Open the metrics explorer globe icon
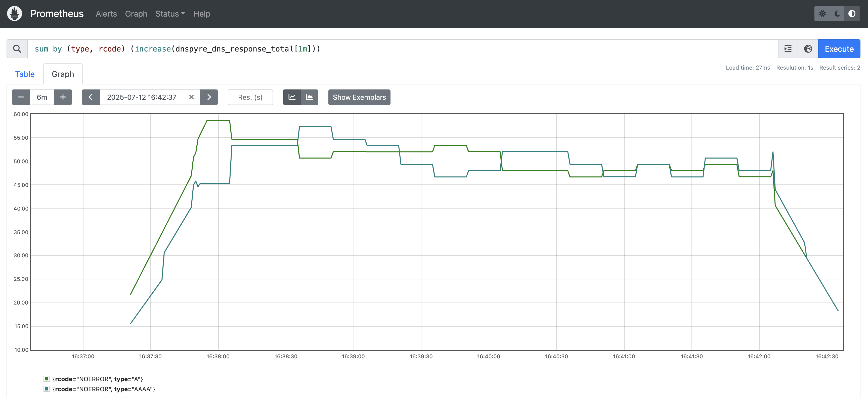Viewport: 868px width, 398px height. tap(808, 49)
